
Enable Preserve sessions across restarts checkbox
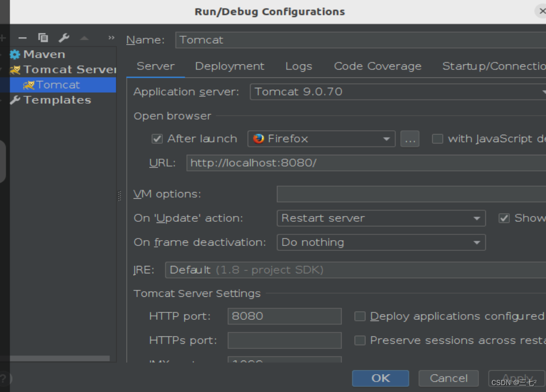coord(360,340)
